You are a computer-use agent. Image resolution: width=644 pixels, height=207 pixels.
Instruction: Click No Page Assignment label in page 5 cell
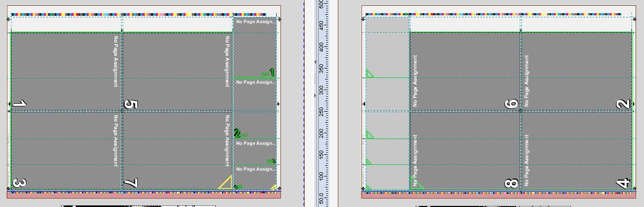(227, 61)
